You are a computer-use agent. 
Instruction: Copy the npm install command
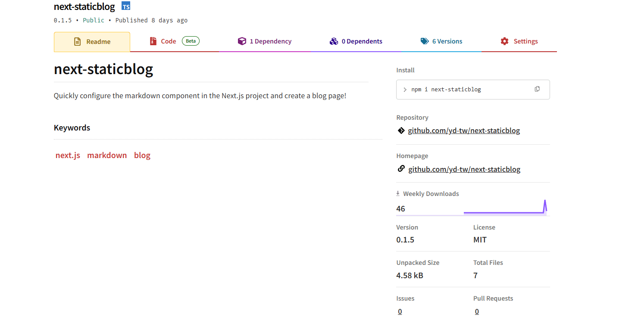[537, 89]
